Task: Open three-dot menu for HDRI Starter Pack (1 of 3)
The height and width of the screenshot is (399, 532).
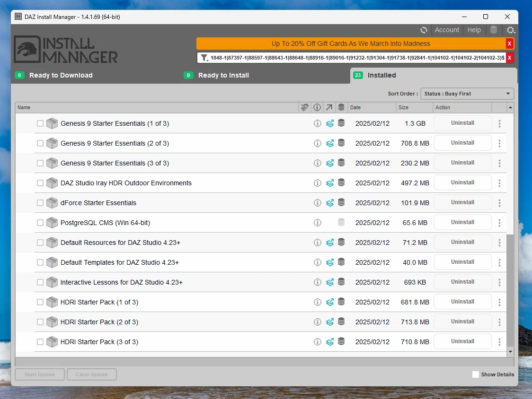Action: pos(499,302)
